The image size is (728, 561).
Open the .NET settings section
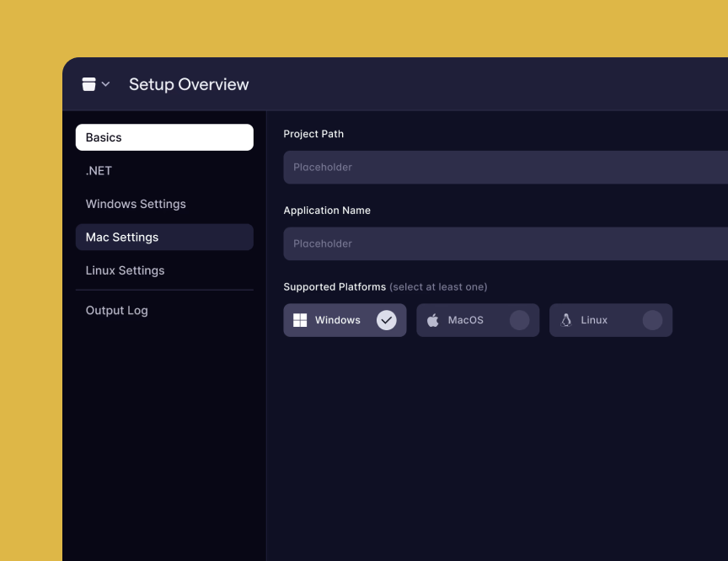click(x=99, y=170)
